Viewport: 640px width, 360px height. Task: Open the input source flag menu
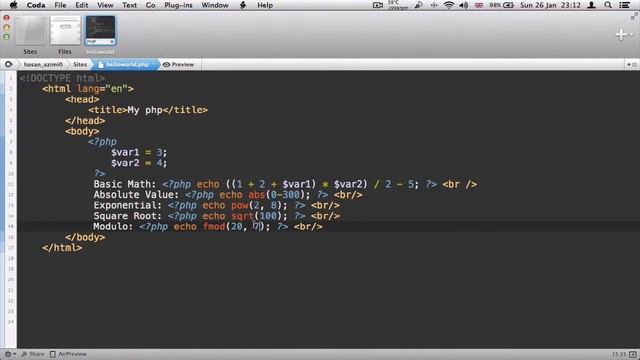(x=479, y=5)
